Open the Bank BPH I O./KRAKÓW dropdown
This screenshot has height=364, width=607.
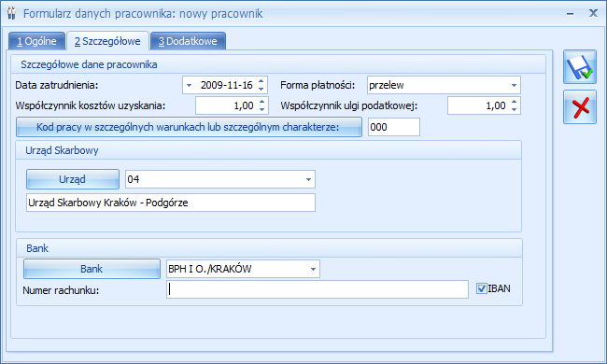313,269
